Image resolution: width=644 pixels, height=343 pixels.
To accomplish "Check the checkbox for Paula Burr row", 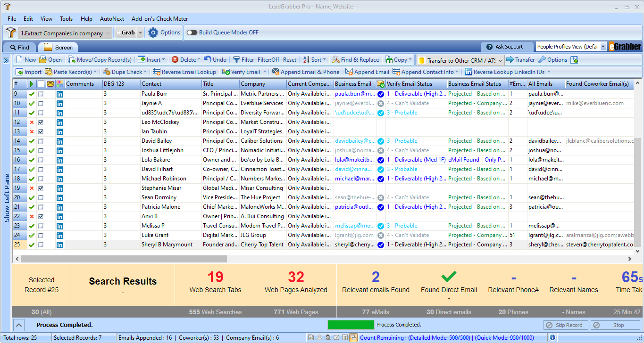I will pos(41,94).
